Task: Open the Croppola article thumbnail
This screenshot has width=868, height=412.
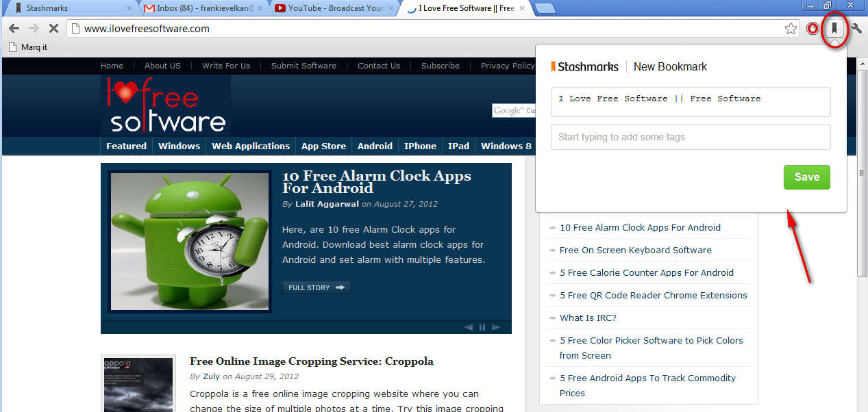Action: click(x=139, y=383)
